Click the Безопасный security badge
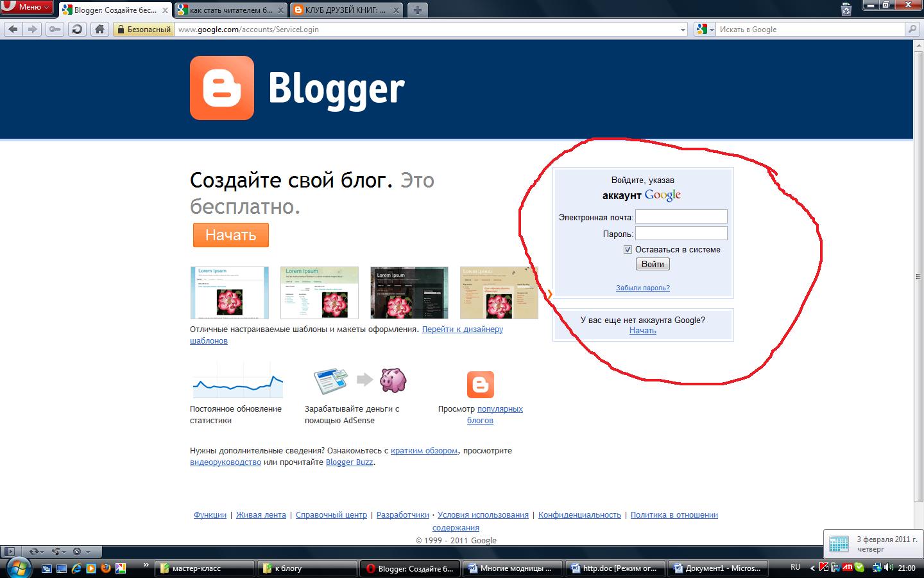 tap(144, 29)
